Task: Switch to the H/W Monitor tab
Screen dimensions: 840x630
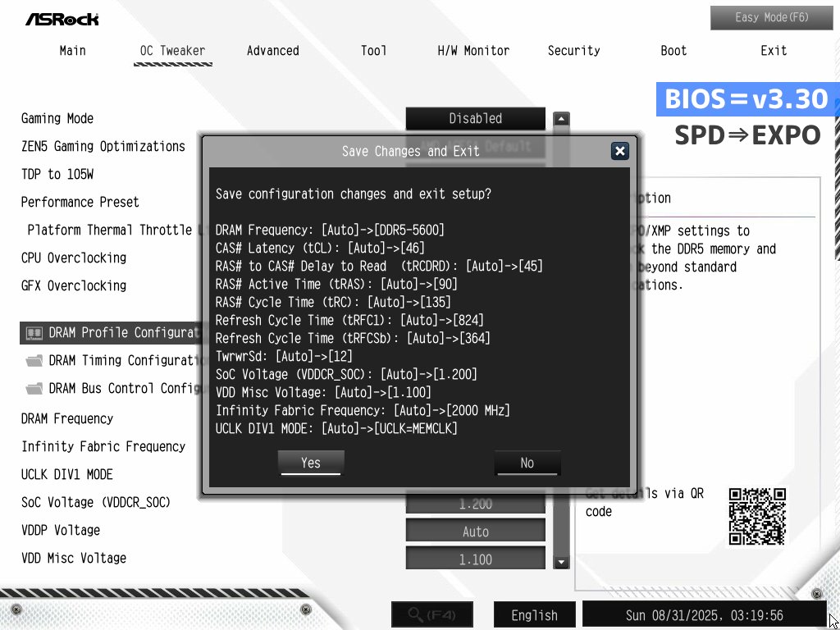Action: pyautogui.click(x=473, y=50)
